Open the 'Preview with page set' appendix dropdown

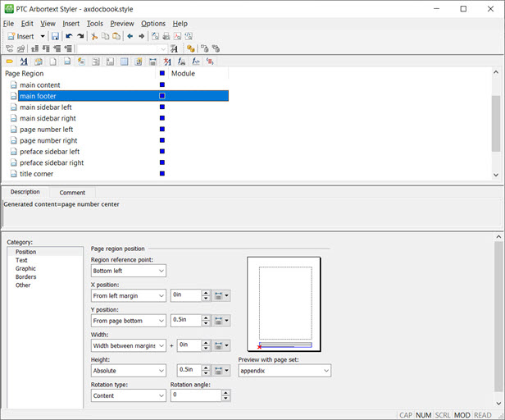pyautogui.click(x=284, y=371)
